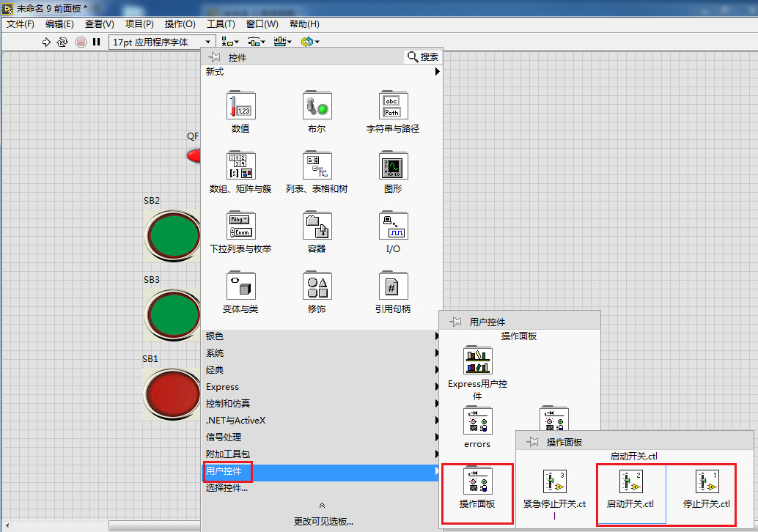This screenshot has height=532, width=758.
Task: Open the Express用户控件 folder
Action: [478, 361]
